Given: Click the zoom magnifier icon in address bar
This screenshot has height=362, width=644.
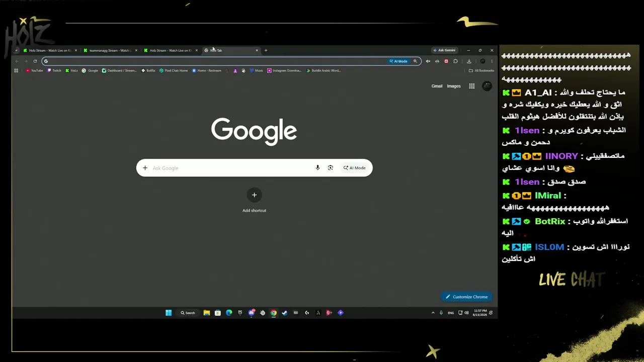Looking at the screenshot, I should pyautogui.click(x=415, y=61).
